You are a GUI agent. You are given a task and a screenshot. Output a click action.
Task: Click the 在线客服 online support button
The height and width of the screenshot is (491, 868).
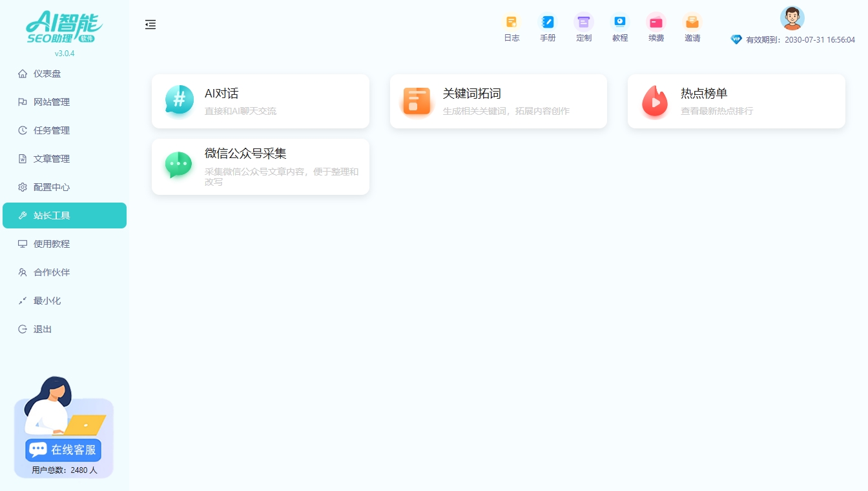[x=63, y=450]
